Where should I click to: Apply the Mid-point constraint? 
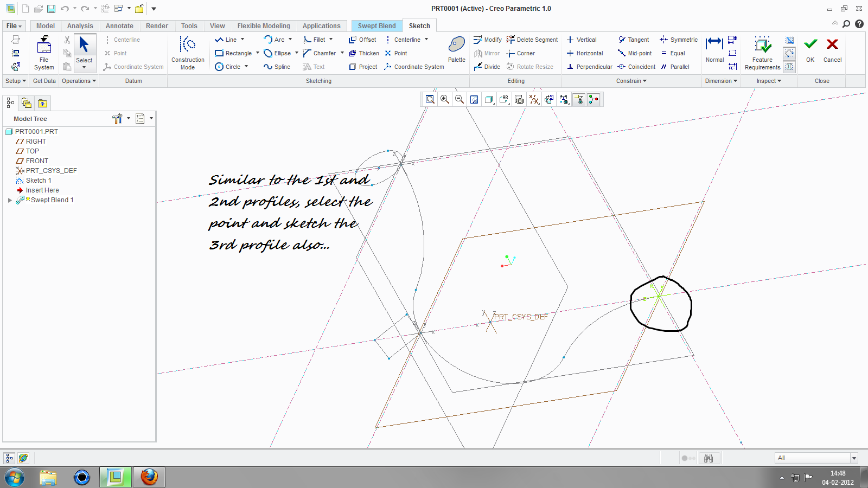point(635,53)
